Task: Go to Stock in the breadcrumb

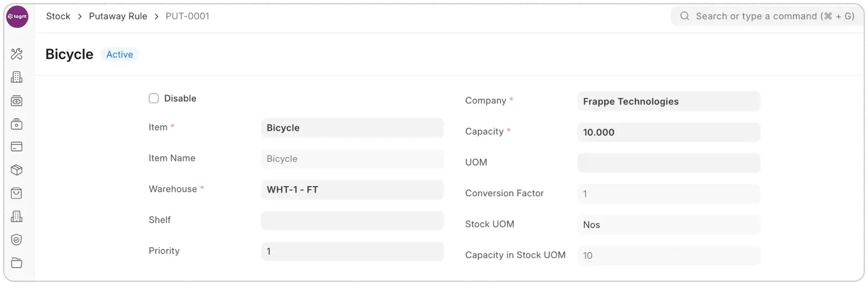Action: coord(58,16)
